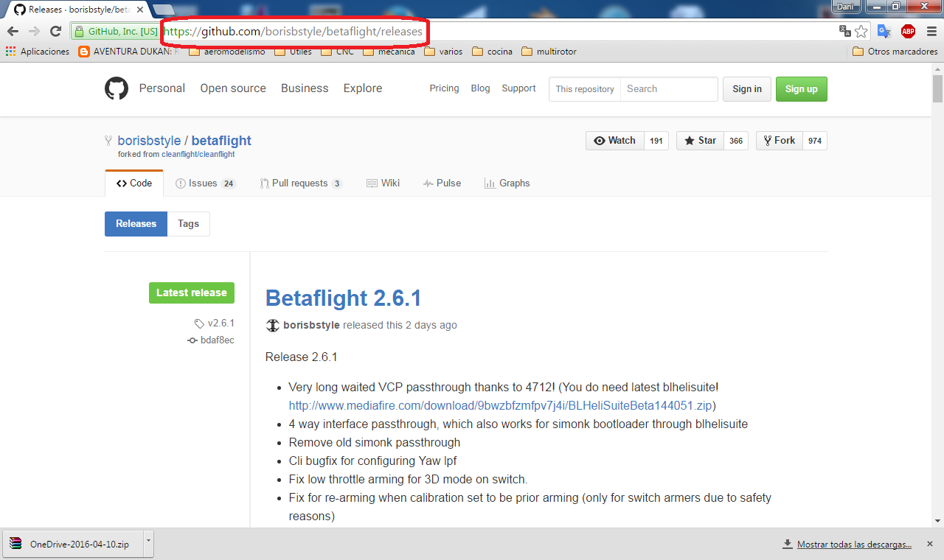944x560 pixels.
Task: Open the GitHub Blog link
Action: tap(480, 88)
